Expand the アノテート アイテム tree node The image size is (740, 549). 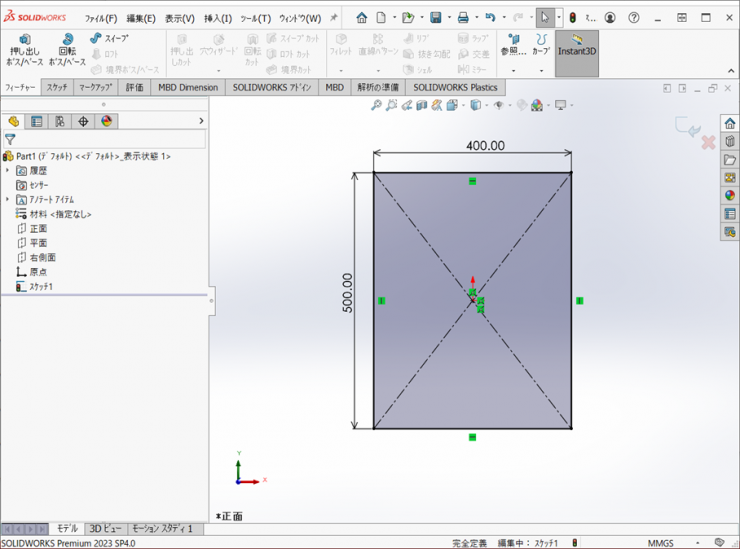pyautogui.click(x=7, y=200)
